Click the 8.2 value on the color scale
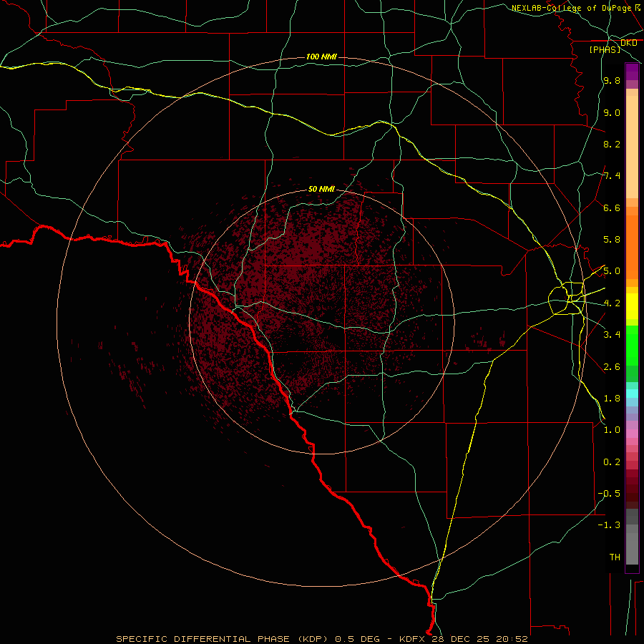 pyautogui.click(x=612, y=144)
